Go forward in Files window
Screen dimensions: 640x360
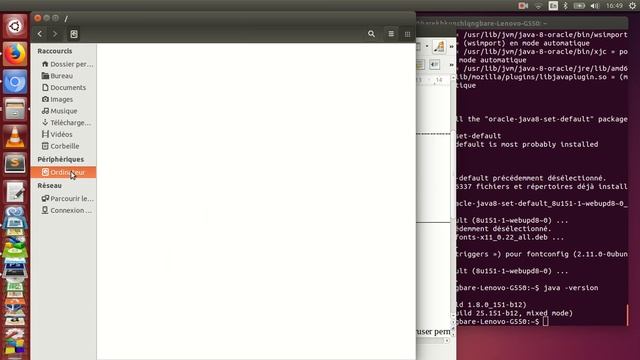click(55, 34)
